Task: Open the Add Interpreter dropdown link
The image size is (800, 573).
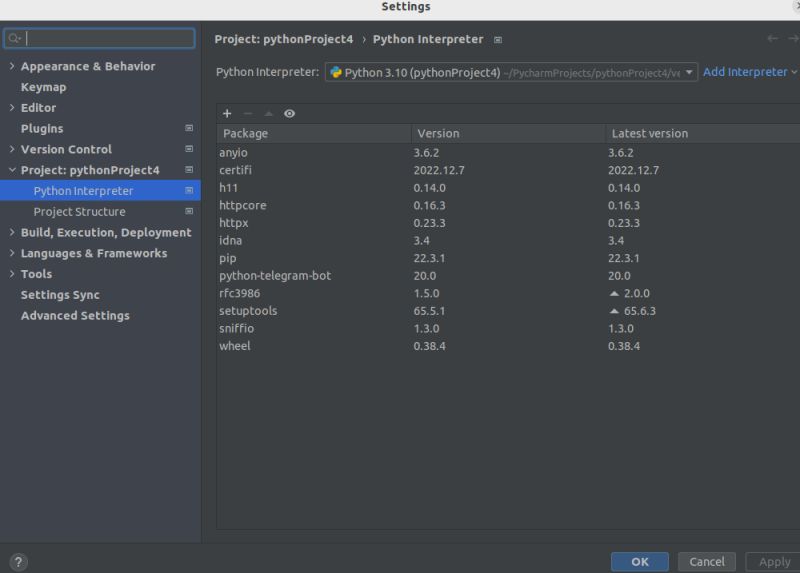Action: (749, 72)
